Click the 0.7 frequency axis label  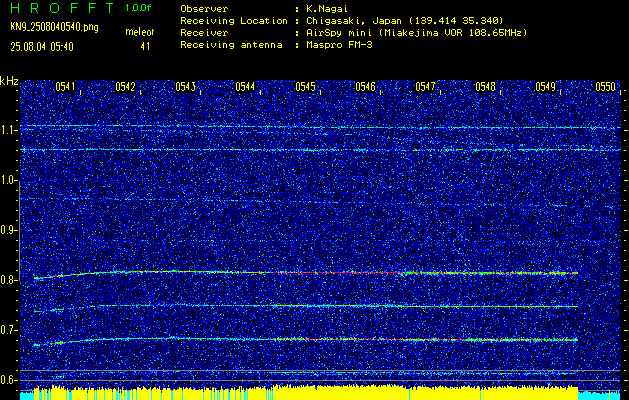pos(8,330)
